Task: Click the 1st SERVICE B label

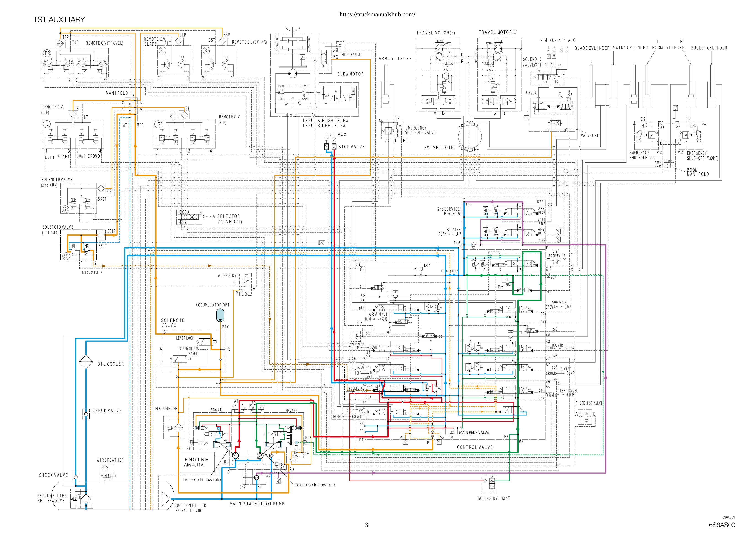Action: tap(92, 273)
